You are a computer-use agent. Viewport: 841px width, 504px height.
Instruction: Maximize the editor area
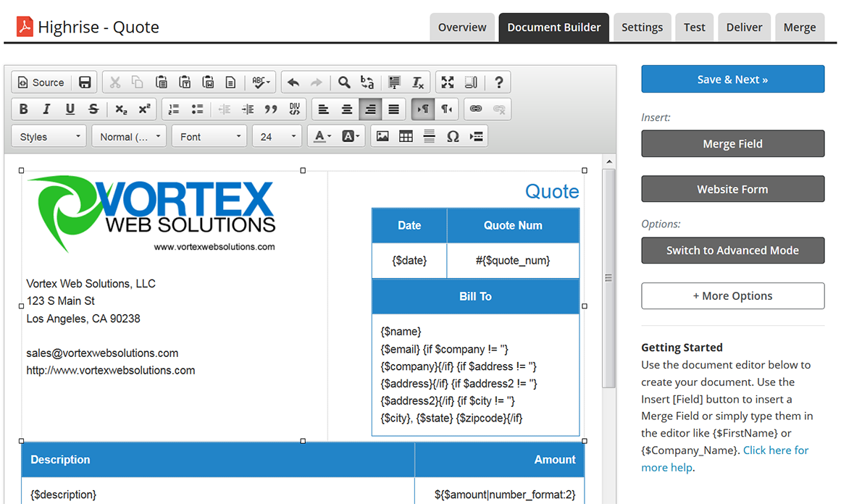(448, 83)
